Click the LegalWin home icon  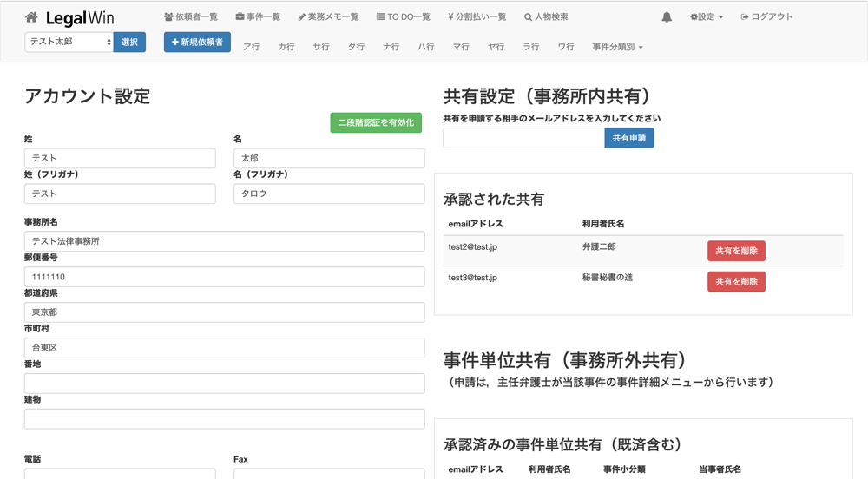coord(31,17)
